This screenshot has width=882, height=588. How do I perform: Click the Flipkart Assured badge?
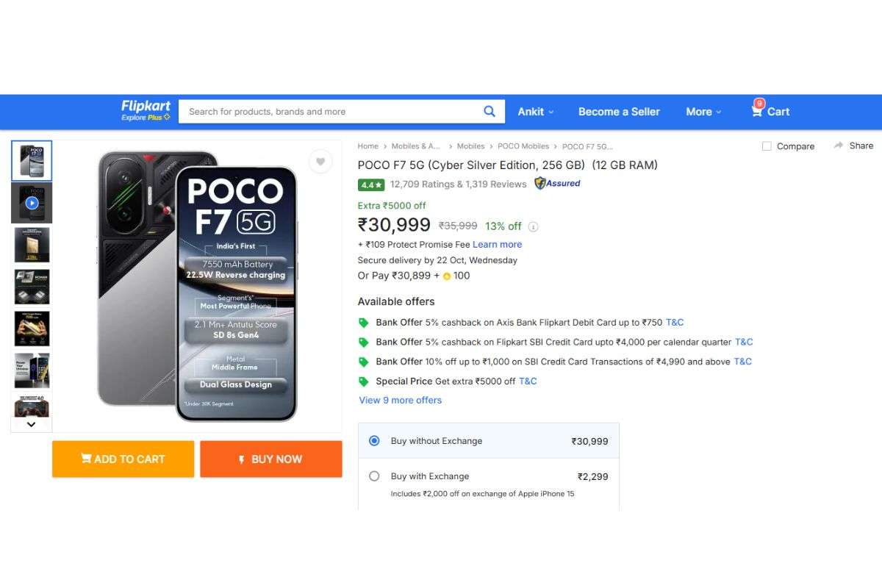556,184
